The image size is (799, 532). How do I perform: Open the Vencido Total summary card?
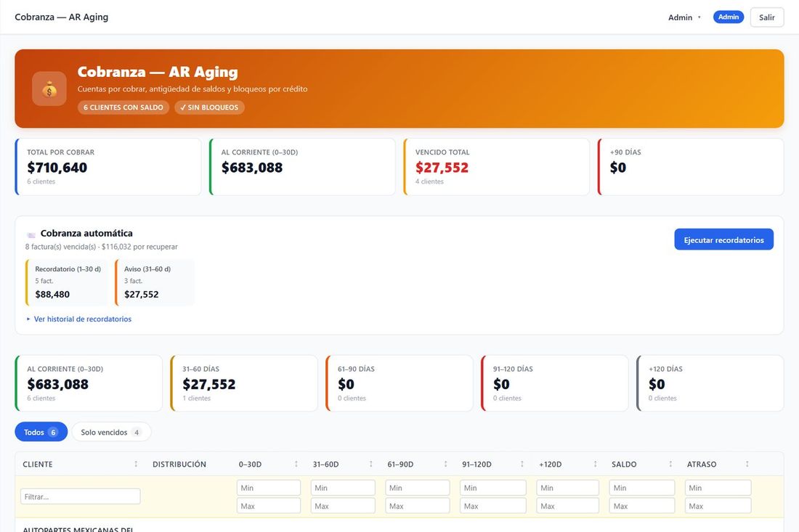(x=496, y=167)
